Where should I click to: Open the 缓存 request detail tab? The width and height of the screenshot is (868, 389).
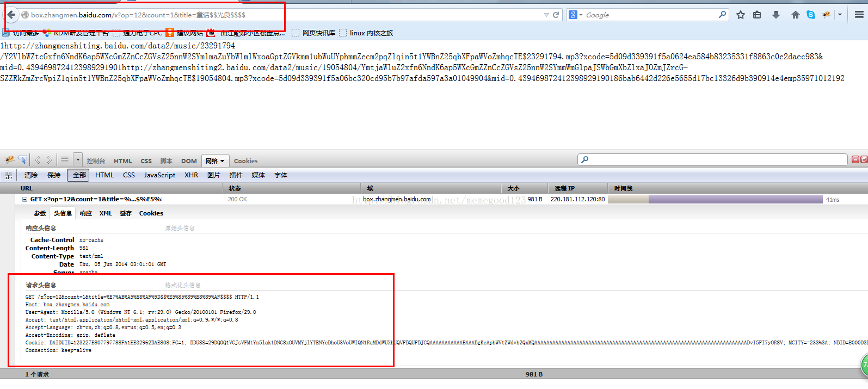[126, 213]
